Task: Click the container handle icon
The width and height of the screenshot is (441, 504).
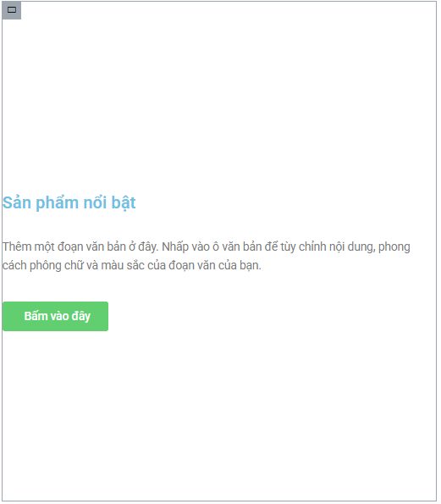Action: 12,10
